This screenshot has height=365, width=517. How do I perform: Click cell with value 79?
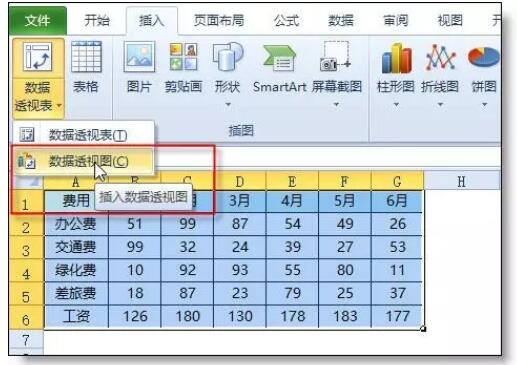(x=292, y=293)
